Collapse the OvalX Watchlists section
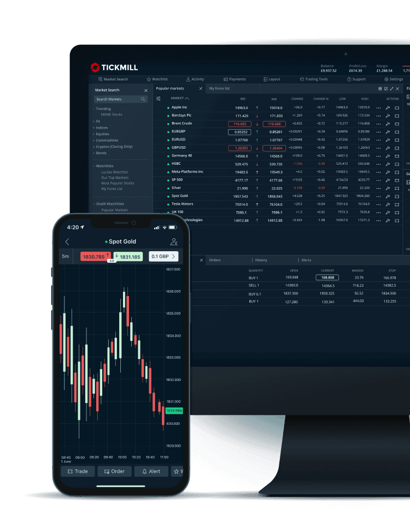 pyautogui.click(x=94, y=204)
